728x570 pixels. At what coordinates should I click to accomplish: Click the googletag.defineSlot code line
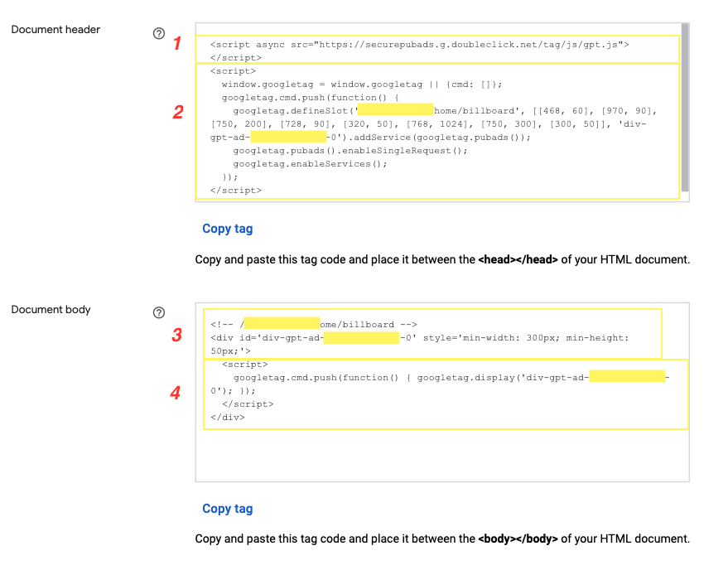point(445,111)
